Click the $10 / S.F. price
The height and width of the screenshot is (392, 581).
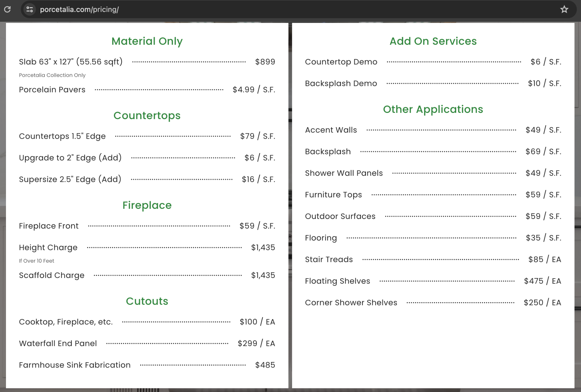coord(544,83)
